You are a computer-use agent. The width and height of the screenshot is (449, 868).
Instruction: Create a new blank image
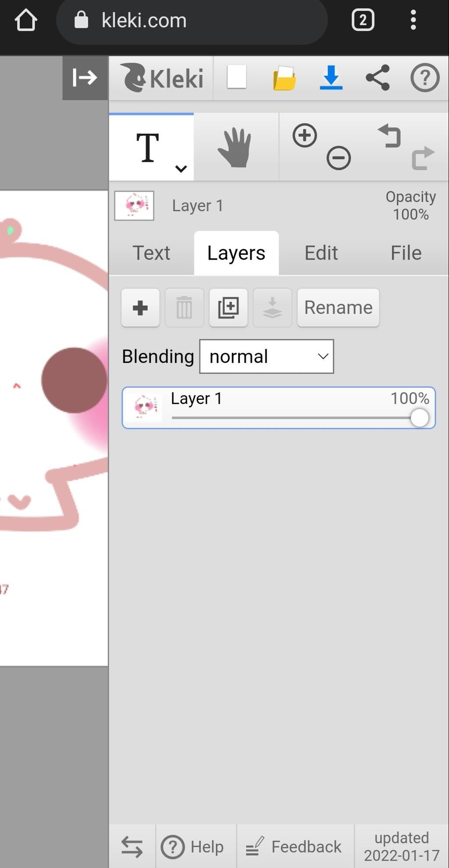click(237, 77)
